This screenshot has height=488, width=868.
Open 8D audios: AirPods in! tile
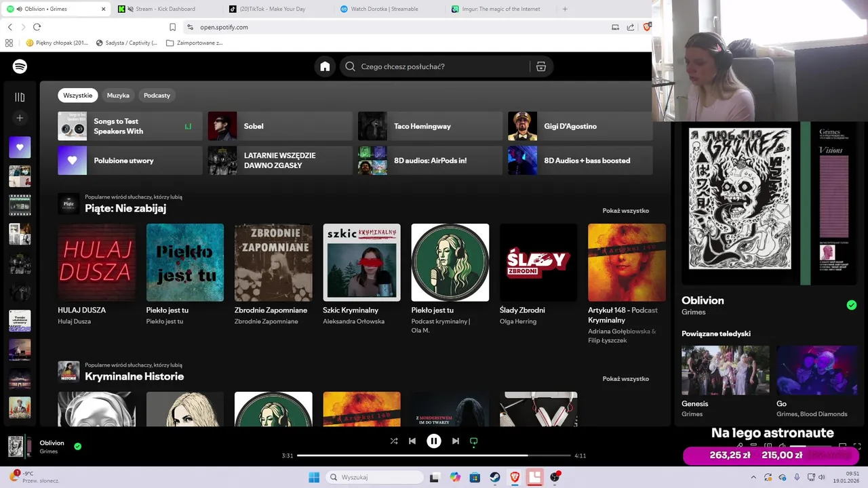point(431,161)
